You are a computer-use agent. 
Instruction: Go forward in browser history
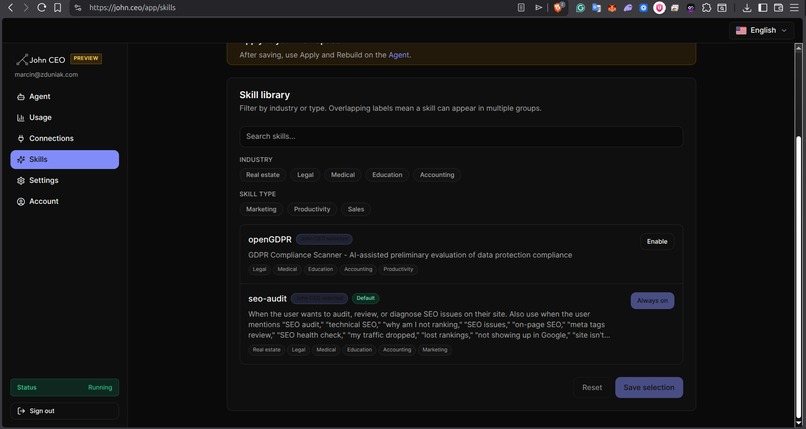26,8
